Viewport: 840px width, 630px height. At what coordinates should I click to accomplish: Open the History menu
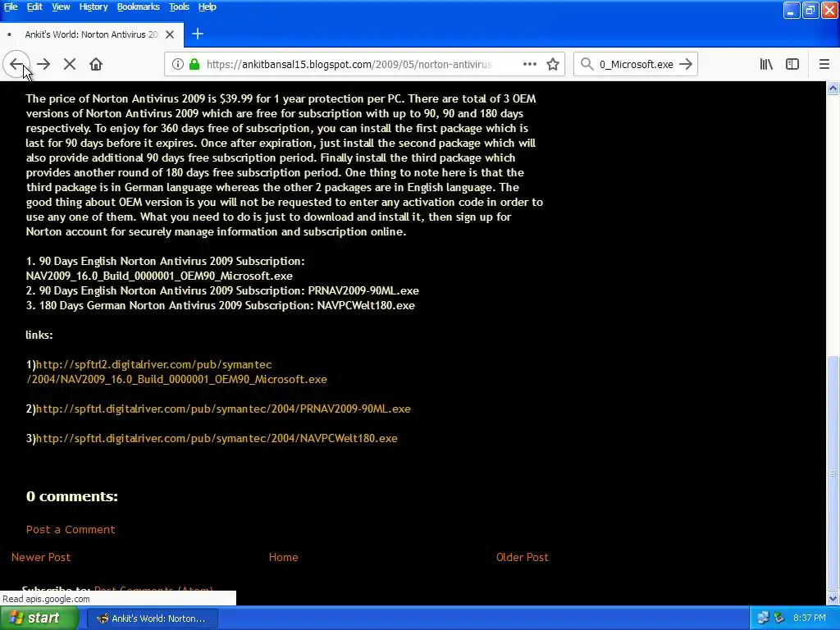click(94, 7)
